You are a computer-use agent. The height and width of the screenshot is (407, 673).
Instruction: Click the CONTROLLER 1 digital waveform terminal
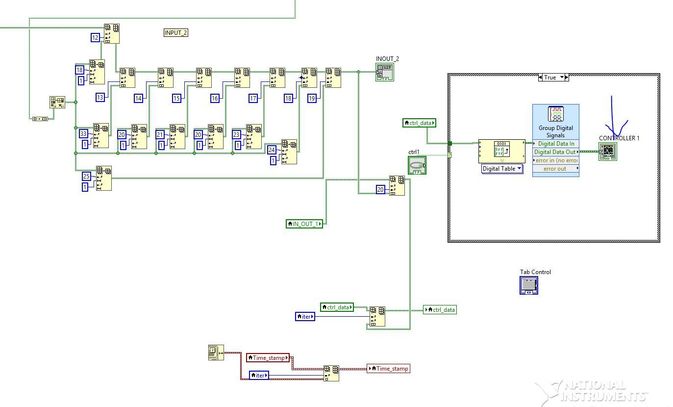(608, 152)
